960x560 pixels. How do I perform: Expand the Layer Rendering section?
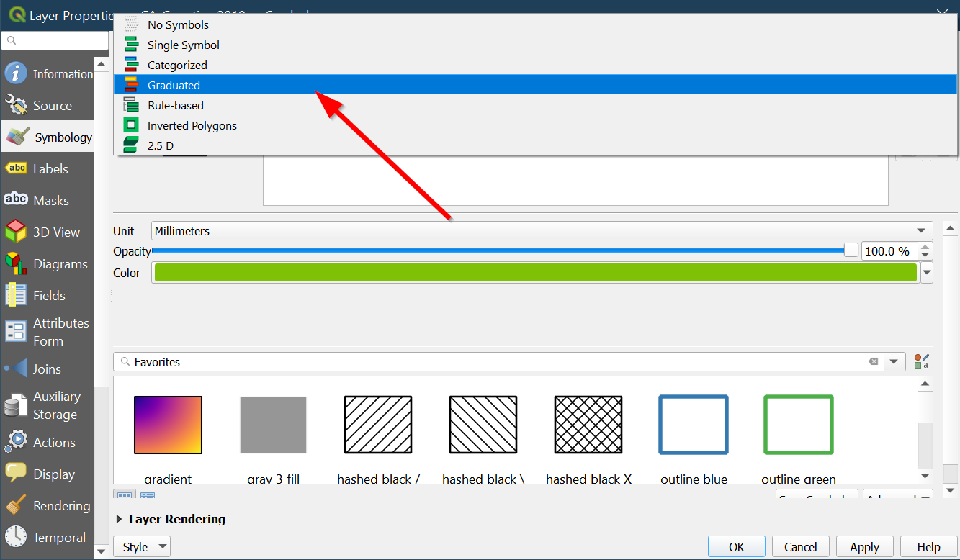coord(120,519)
